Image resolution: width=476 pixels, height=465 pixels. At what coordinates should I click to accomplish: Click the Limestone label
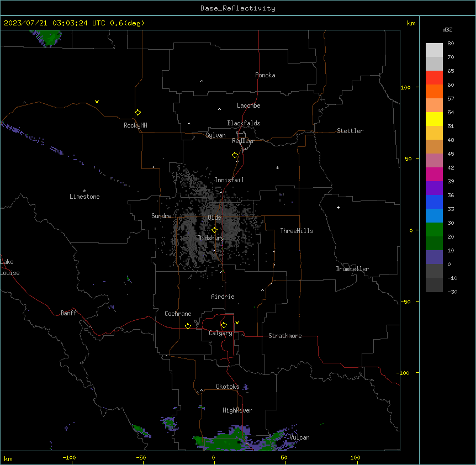(x=84, y=197)
